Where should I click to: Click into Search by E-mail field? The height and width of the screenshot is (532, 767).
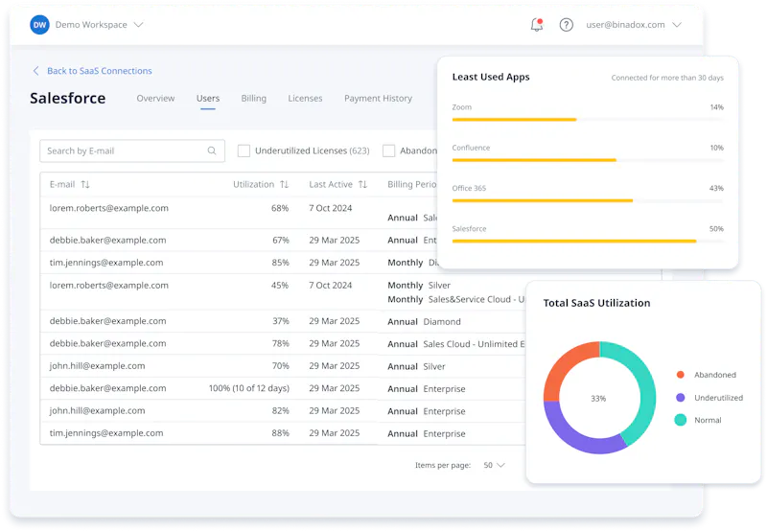[132, 150]
